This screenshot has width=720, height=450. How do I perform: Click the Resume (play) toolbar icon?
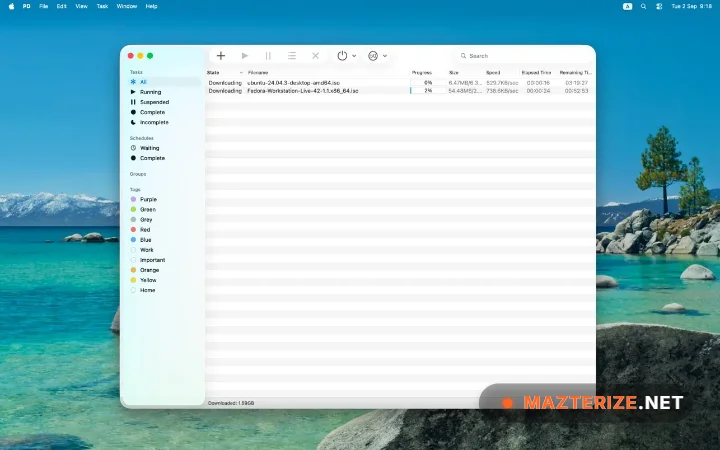click(x=245, y=56)
